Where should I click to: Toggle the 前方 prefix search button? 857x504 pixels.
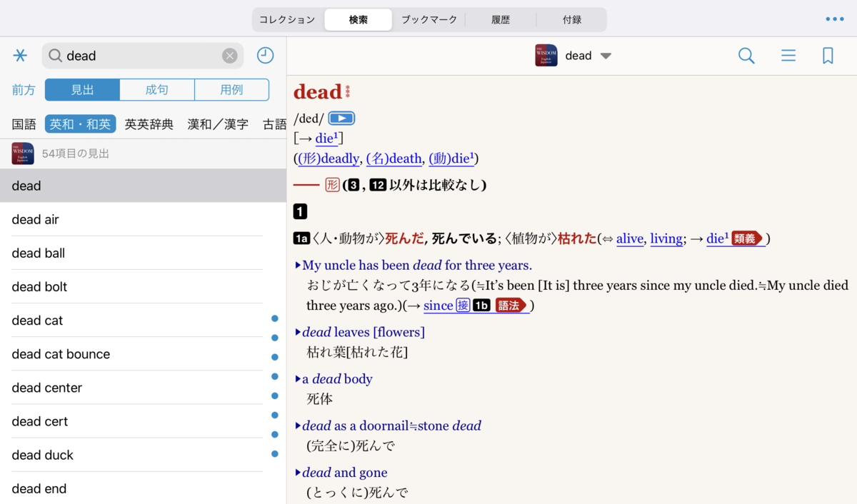point(24,90)
